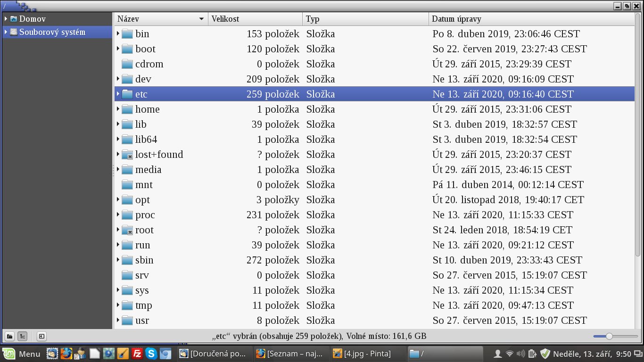Switch sidebar to tree view
The image size is (644, 362).
tap(22, 337)
